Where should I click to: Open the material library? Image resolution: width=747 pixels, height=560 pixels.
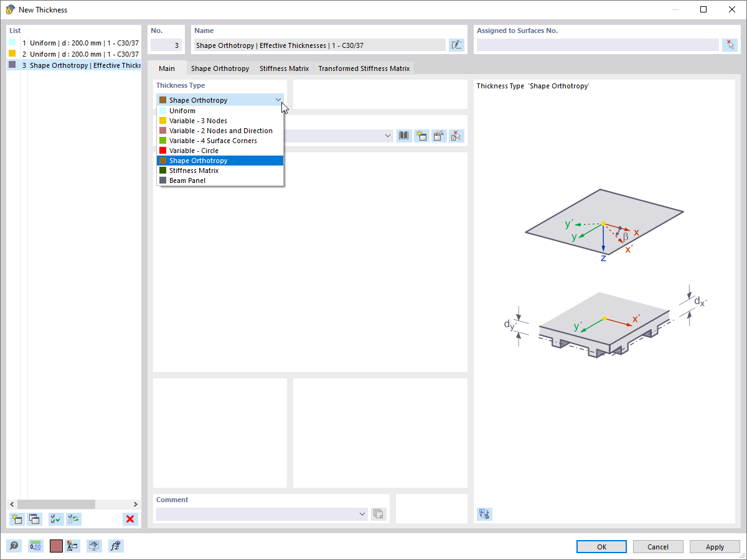point(403,136)
